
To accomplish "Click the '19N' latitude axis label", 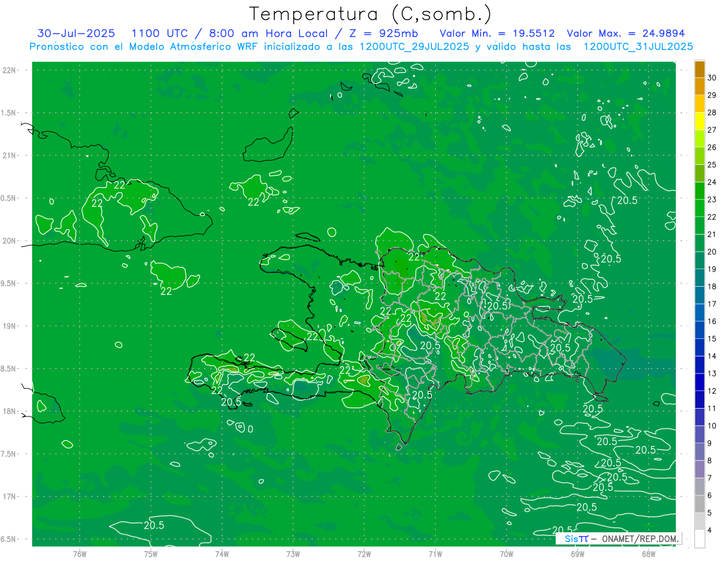I will (9, 326).
